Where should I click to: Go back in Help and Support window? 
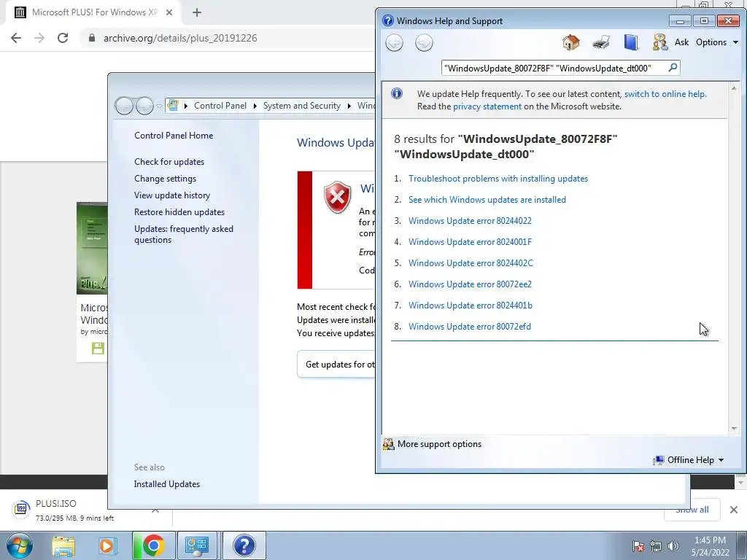pyautogui.click(x=394, y=43)
